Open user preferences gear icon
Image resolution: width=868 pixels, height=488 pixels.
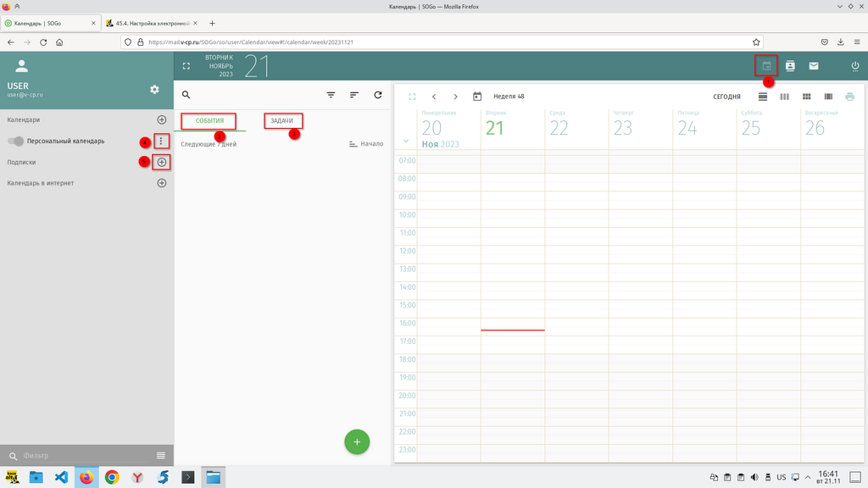[x=154, y=90]
